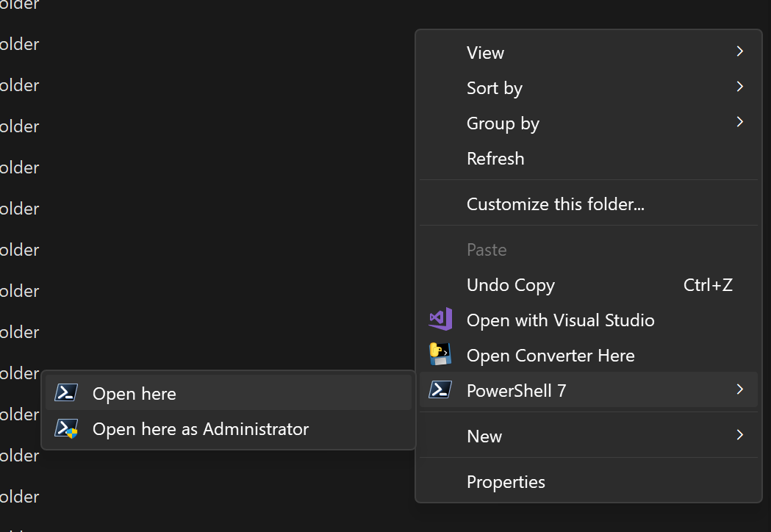Choose Refresh from the context menu

pyautogui.click(x=495, y=159)
